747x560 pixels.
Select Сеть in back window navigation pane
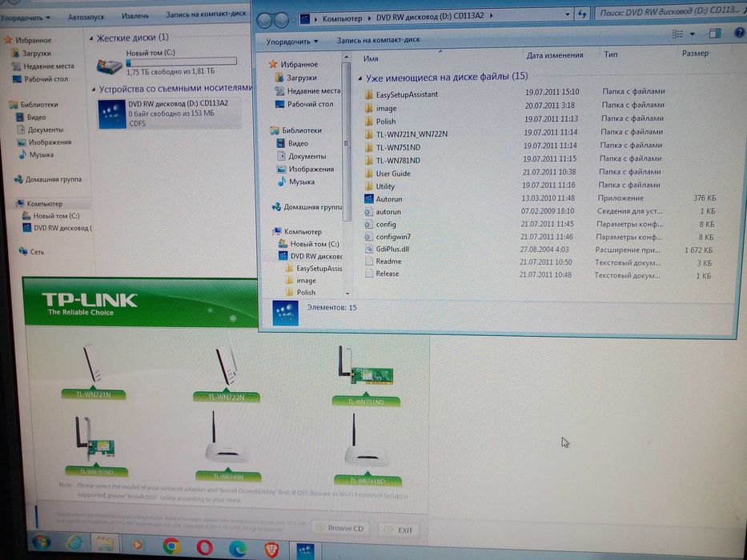coord(31,251)
